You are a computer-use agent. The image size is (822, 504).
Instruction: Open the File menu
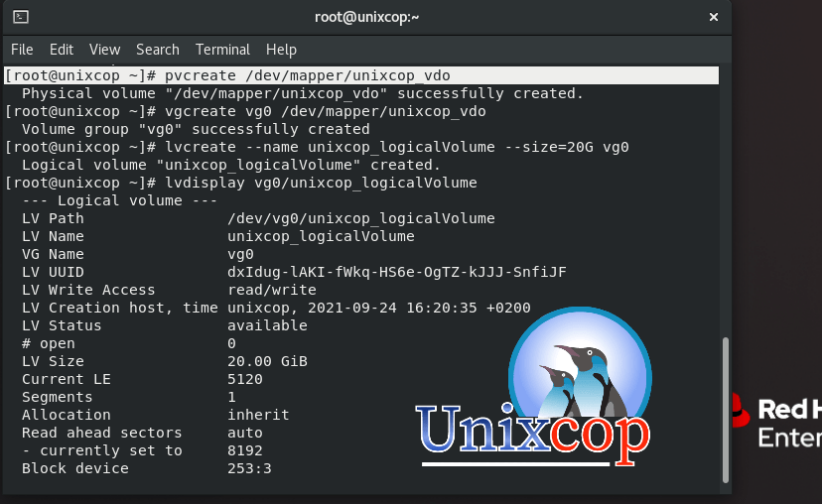[22, 50]
